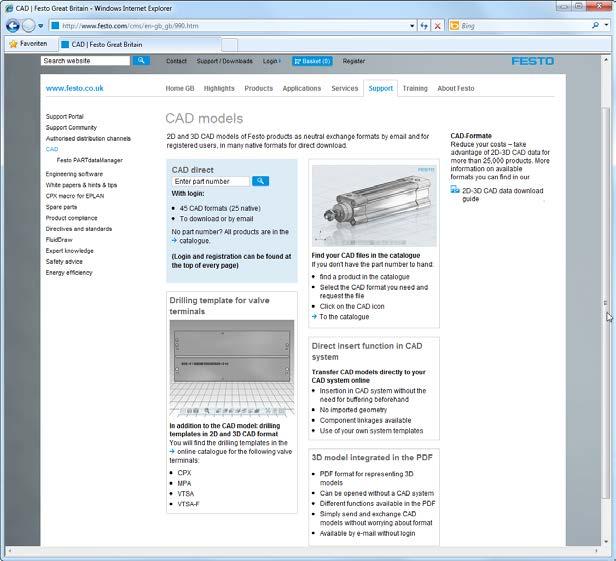The image size is (616, 561).
Task: Click the Favoriten star icon
Action: [x=13, y=44]
